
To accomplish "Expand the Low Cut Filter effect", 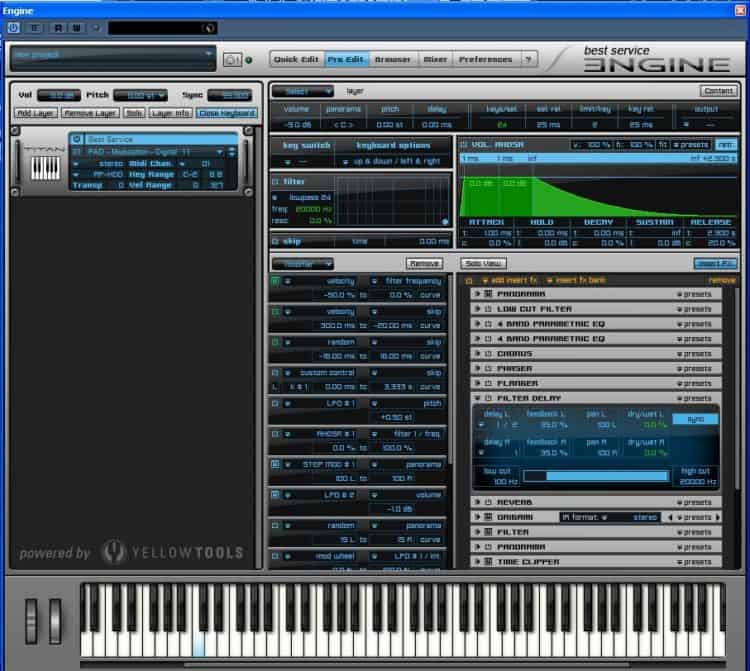I will (477, 309).
